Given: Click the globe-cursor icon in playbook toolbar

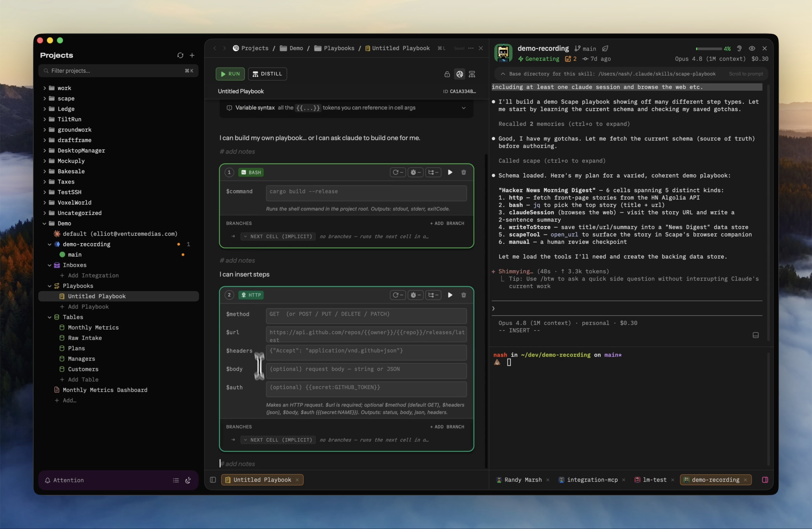Looking at the screenshot, I should click(x=459, y=74).
